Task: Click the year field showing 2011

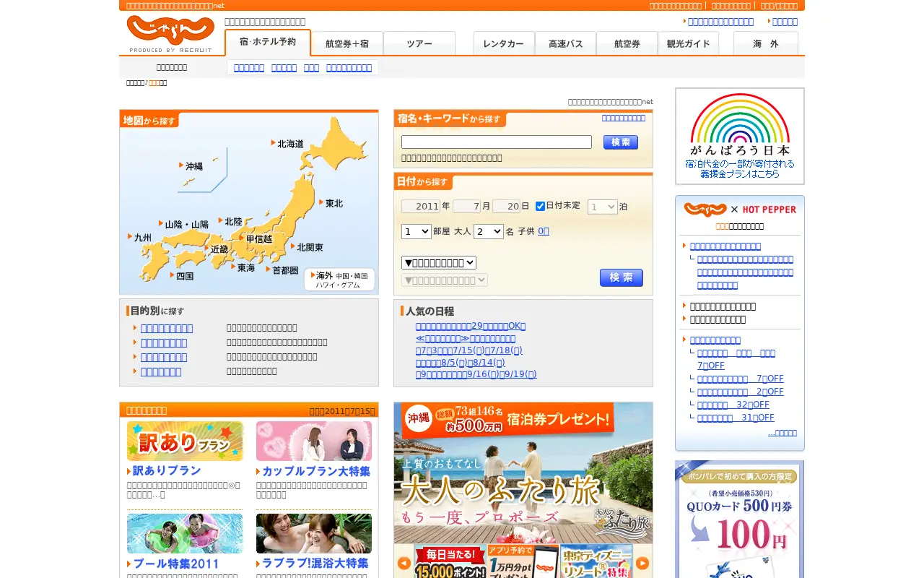Action: [421, 207]
